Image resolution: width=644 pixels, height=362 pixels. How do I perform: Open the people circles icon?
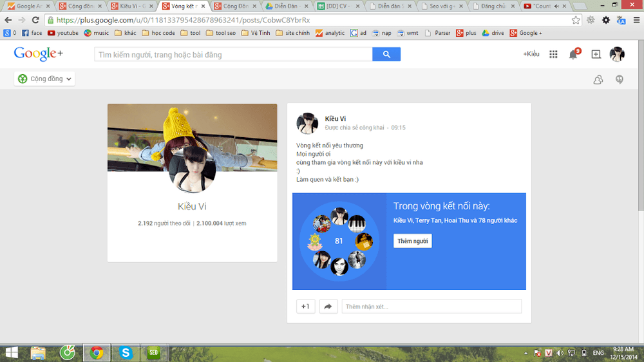pos(598,79)
